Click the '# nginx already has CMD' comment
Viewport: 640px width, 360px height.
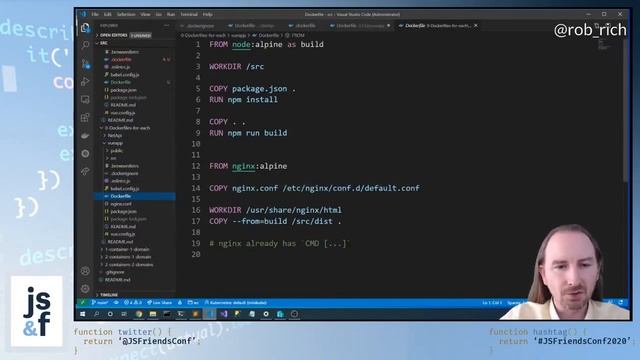(x=279, y=244)
